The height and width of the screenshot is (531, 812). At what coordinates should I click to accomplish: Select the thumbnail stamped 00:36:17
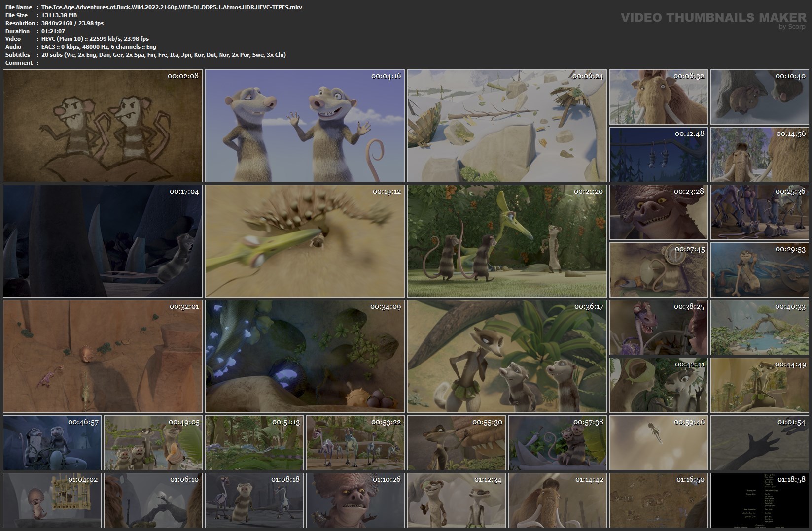coord(507,356)
